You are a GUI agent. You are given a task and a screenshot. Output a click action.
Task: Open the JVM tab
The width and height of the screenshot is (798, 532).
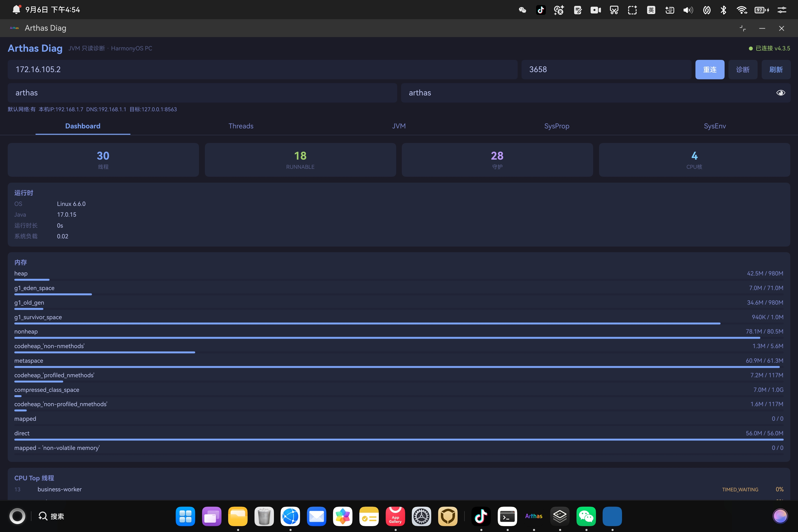399,126
